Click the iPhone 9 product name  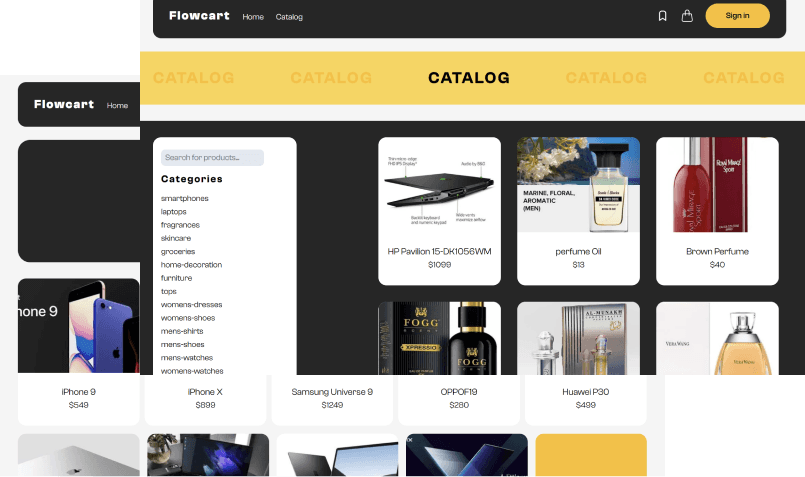[x=79, y=392]
